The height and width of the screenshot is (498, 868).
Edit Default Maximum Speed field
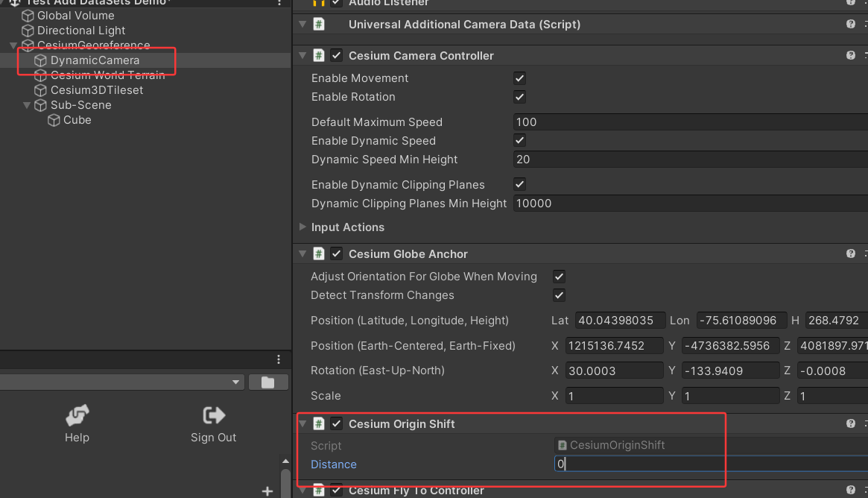691,122
